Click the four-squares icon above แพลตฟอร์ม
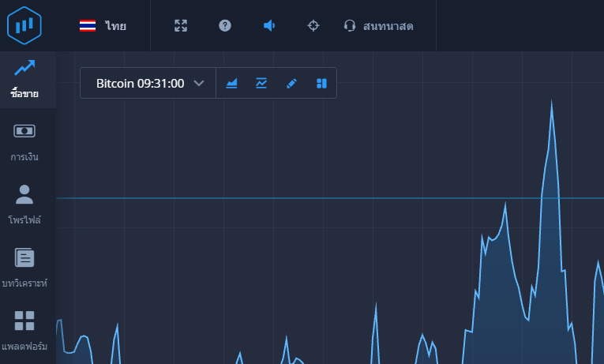 24,321
